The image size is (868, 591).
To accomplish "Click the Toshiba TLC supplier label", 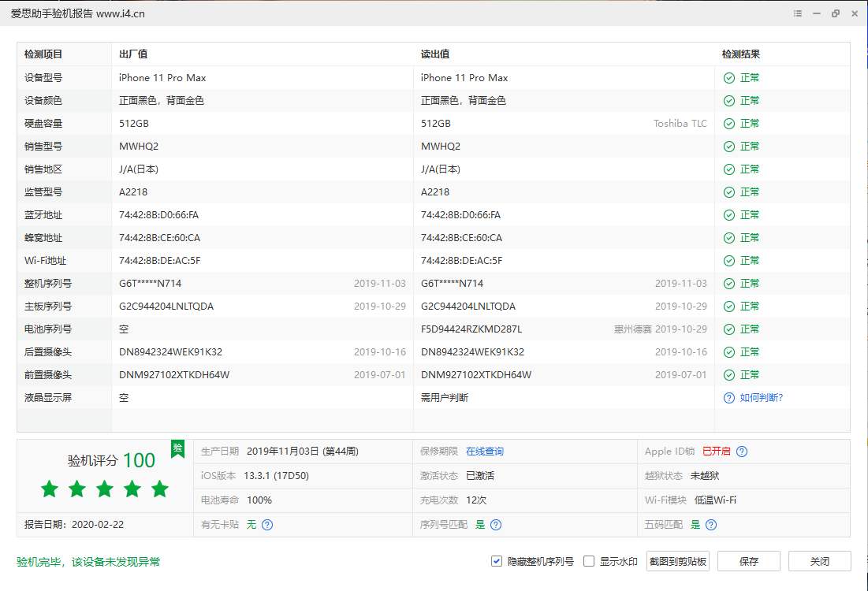I will (x=680, y=123).
